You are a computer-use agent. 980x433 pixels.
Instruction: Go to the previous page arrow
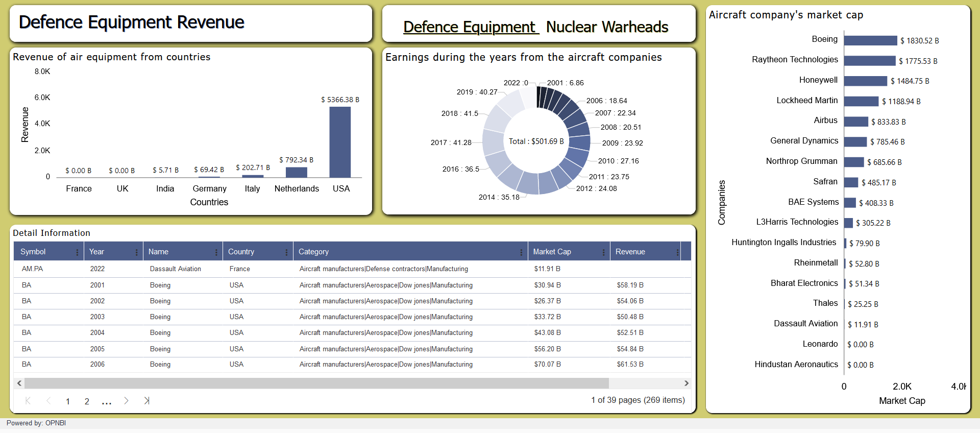point(48,401)
